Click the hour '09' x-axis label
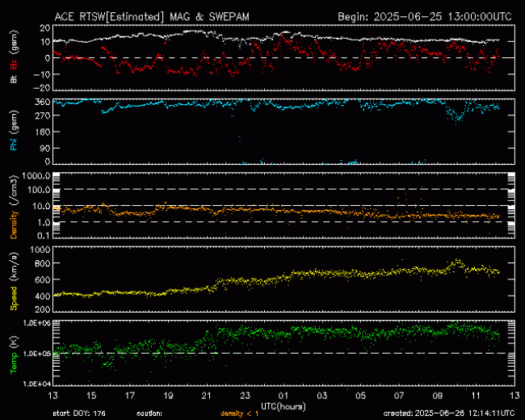This screenshot has width=525, height=420. tap(438, 396)
